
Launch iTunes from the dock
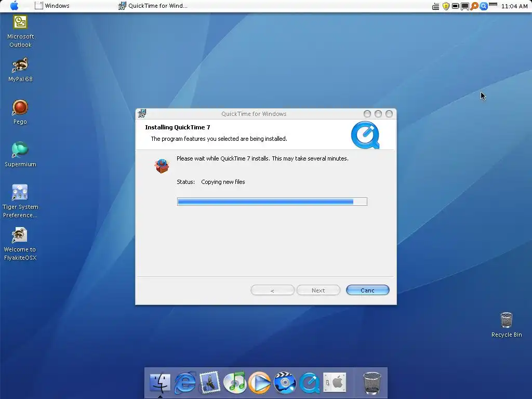[235, 382]
